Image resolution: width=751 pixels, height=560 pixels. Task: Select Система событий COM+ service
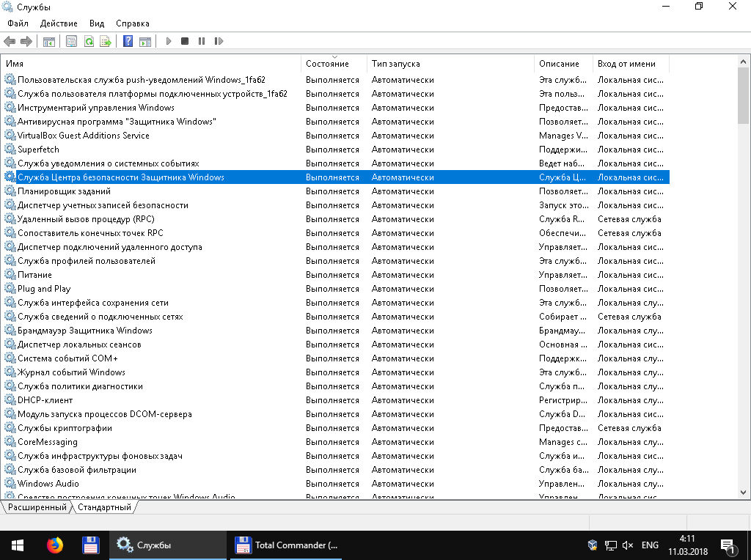(67, 358)
